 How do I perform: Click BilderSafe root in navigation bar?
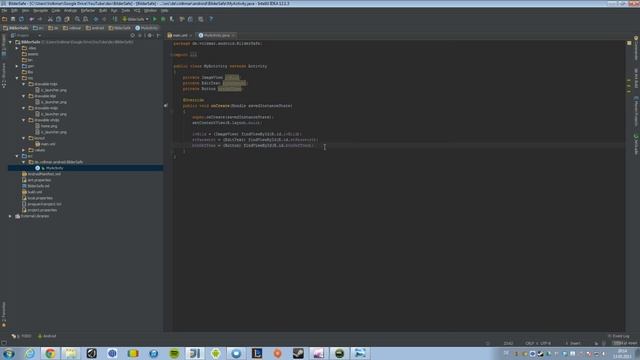tap(16, 28)
